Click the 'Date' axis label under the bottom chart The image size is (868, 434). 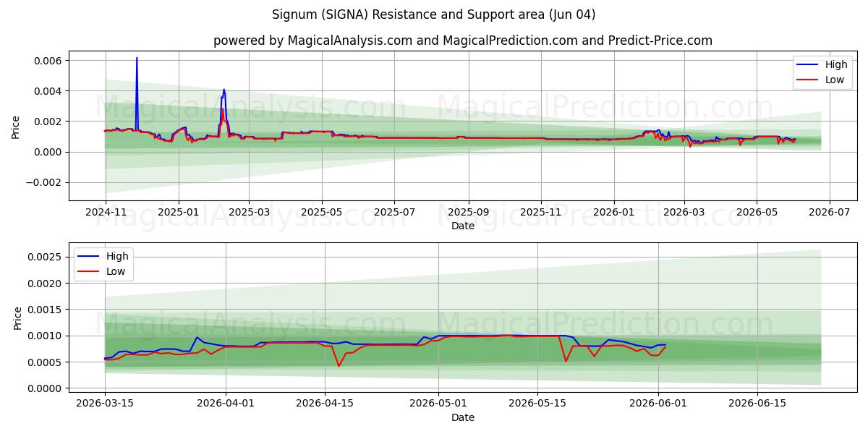tap(463, 417)
